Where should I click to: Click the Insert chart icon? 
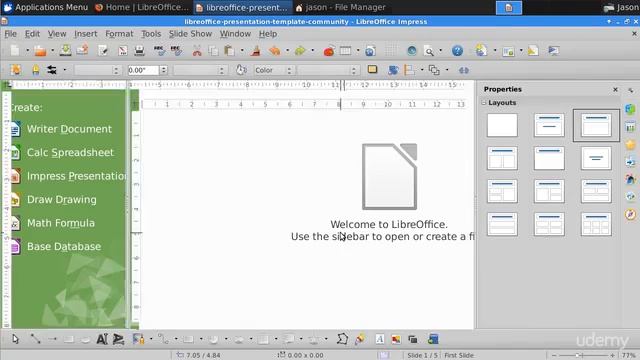[329, 51]
